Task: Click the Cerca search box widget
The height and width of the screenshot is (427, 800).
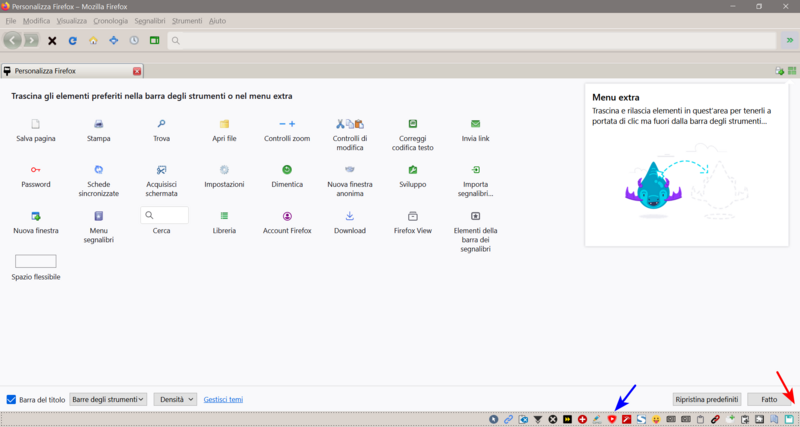Action: pyautogui.click(x=164, y=215)
